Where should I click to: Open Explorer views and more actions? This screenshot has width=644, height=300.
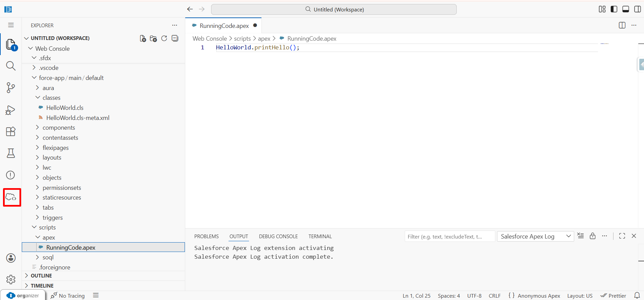click(x=175, y=25)
